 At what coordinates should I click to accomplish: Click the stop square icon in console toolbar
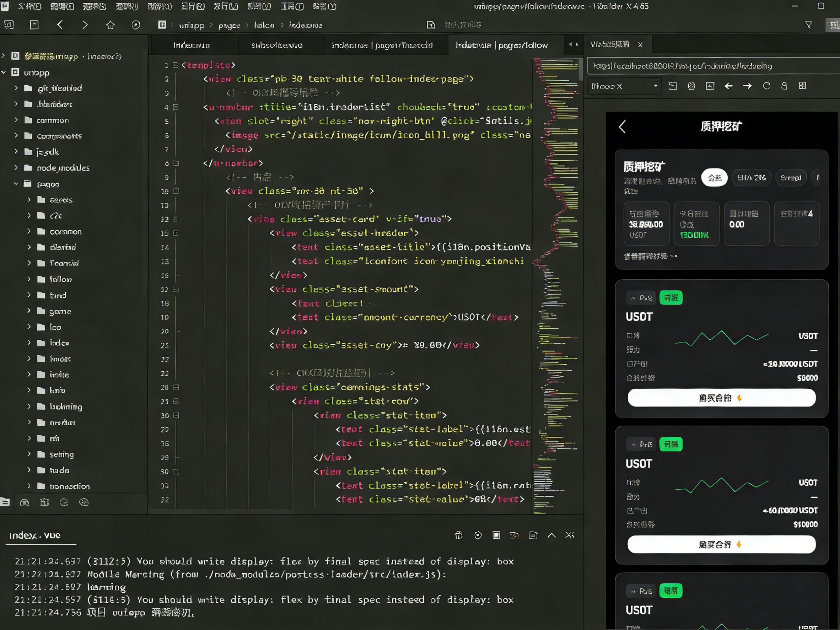pyautogui.click(x=496, y=535)
